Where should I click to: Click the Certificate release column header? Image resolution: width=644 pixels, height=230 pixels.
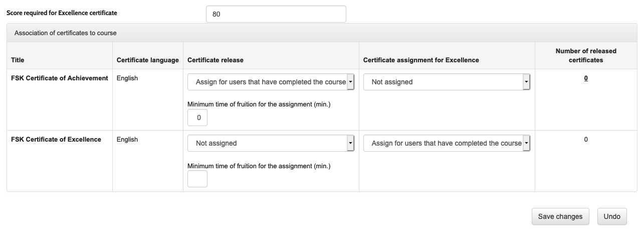216,60
